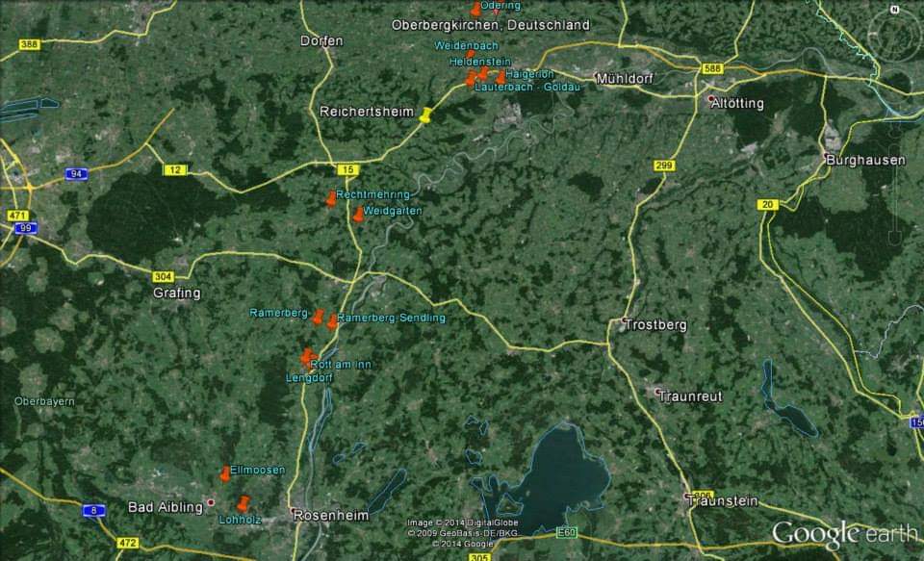Click the Lohholz orange pushpin
924x561 pixels.
tap(242, 504)
